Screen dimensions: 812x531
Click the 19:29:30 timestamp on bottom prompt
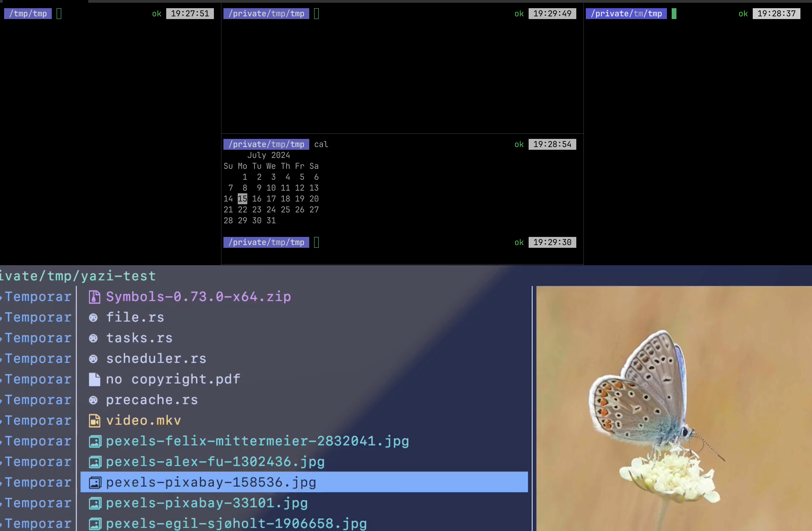click(x=552, y=242)
